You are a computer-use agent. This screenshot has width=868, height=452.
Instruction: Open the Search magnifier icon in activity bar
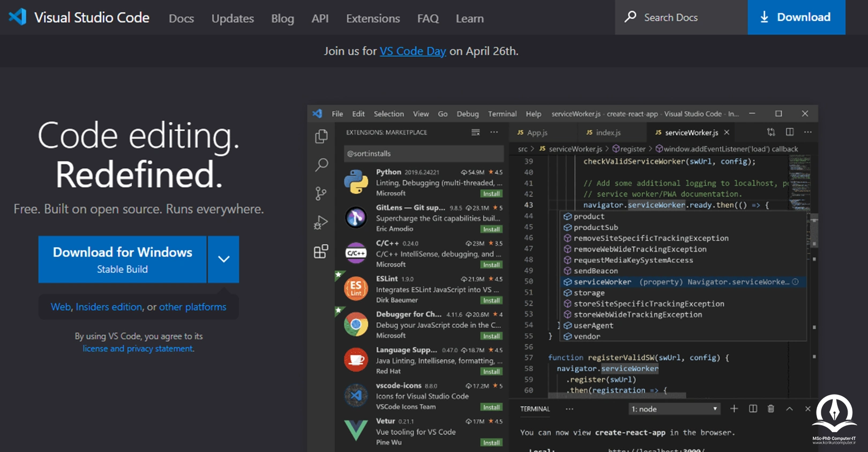[x=321, y=165]
